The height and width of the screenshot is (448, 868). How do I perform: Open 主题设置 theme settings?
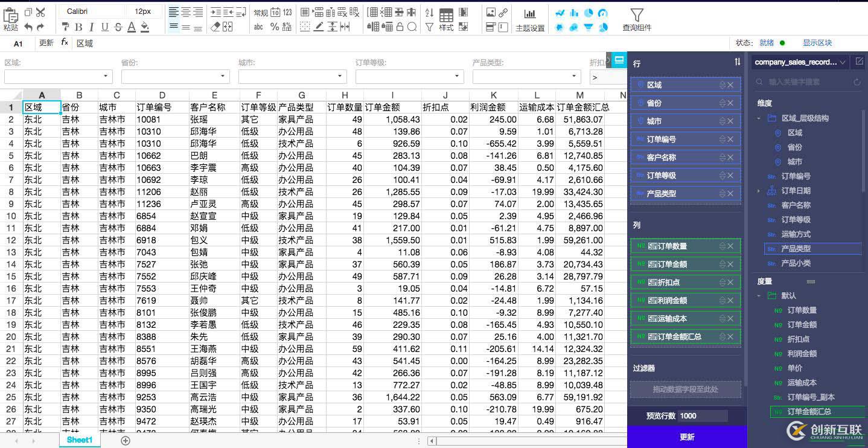click(530, 20)
